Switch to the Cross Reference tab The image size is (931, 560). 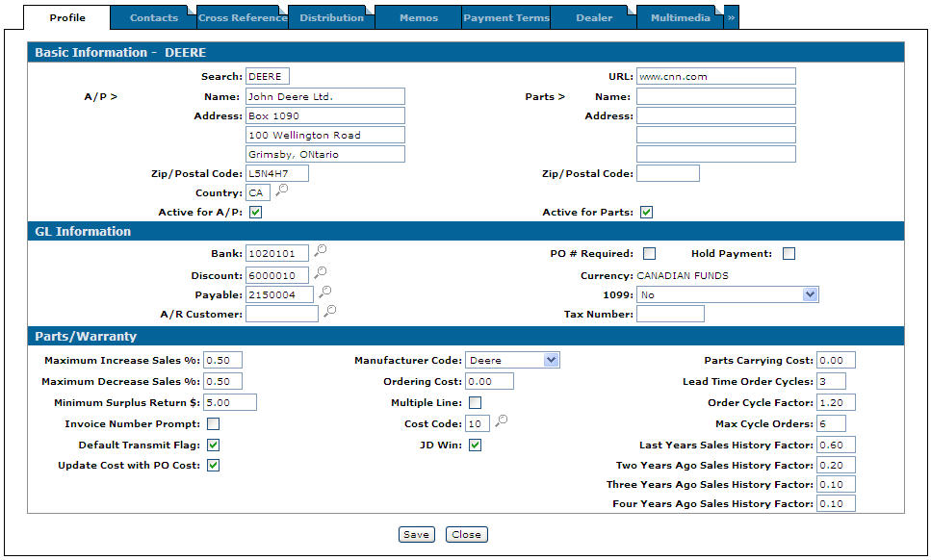(x=243, y=17)
